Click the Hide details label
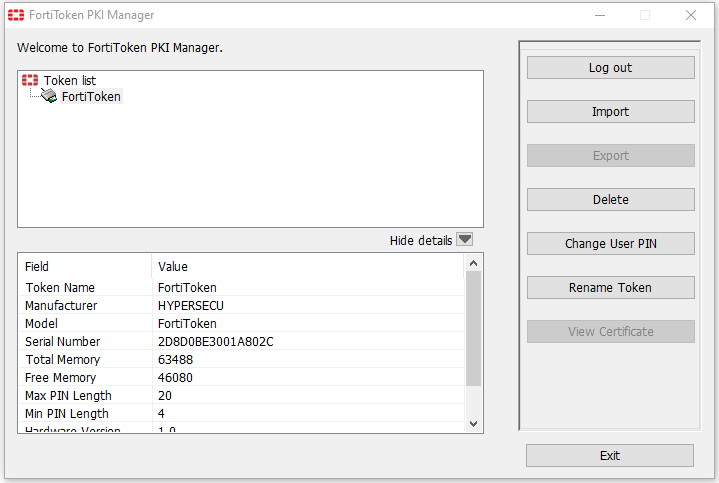The height and width of the screenshot is (483, 719). pyautogui.click(x=420, y=240)
